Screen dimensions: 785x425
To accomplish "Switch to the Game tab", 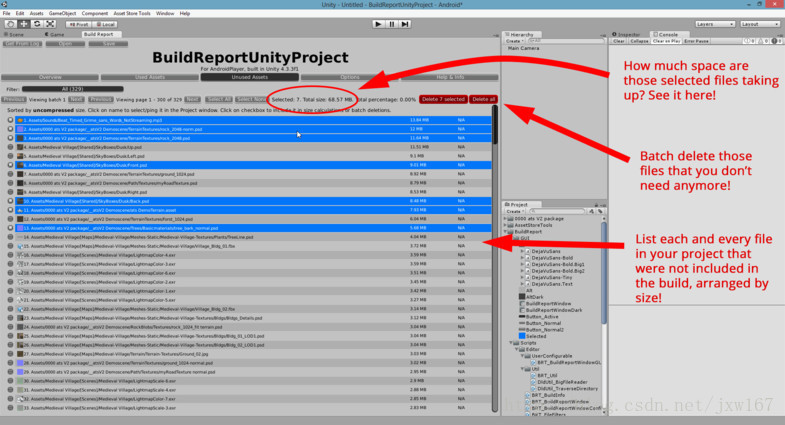I will [55, 35].
